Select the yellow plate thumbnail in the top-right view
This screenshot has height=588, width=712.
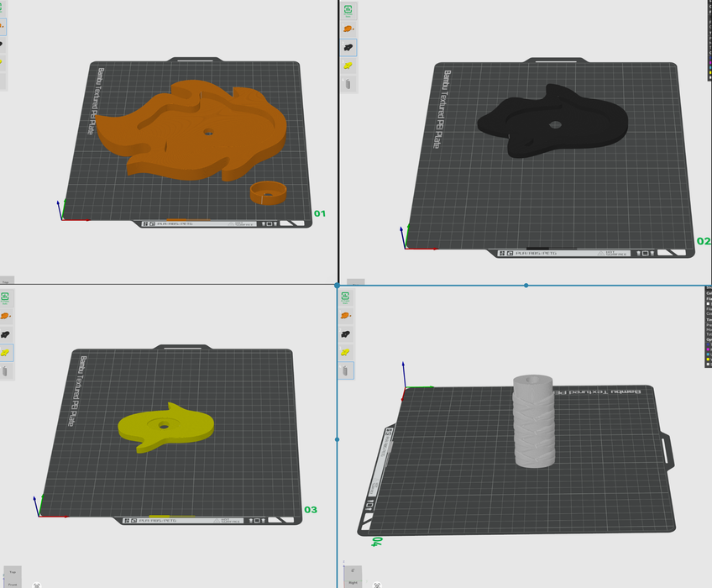coord(348,66)
